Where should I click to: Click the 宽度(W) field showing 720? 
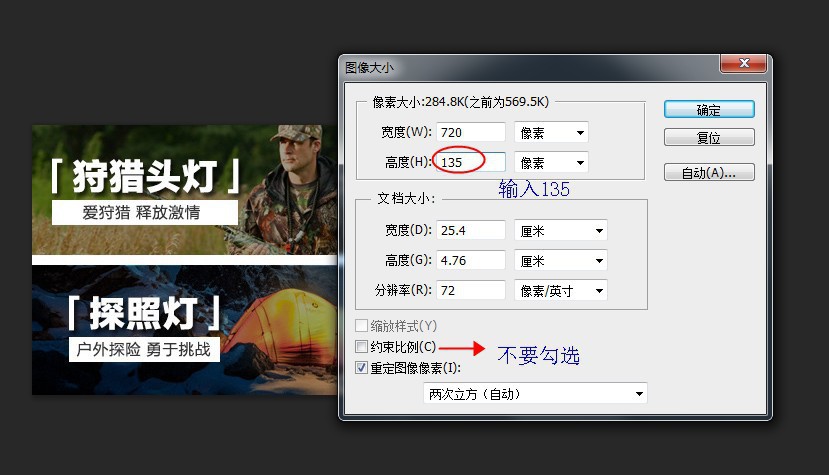[471, 132]
